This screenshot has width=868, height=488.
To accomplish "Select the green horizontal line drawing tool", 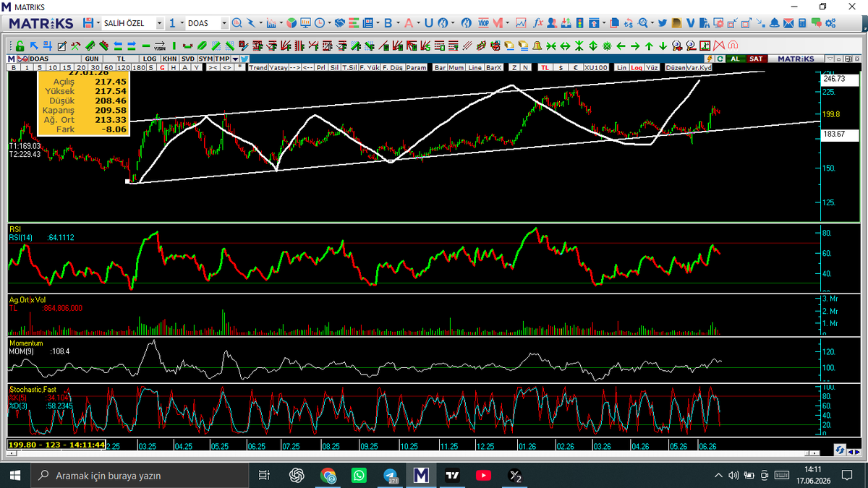I will pos(145,46).
